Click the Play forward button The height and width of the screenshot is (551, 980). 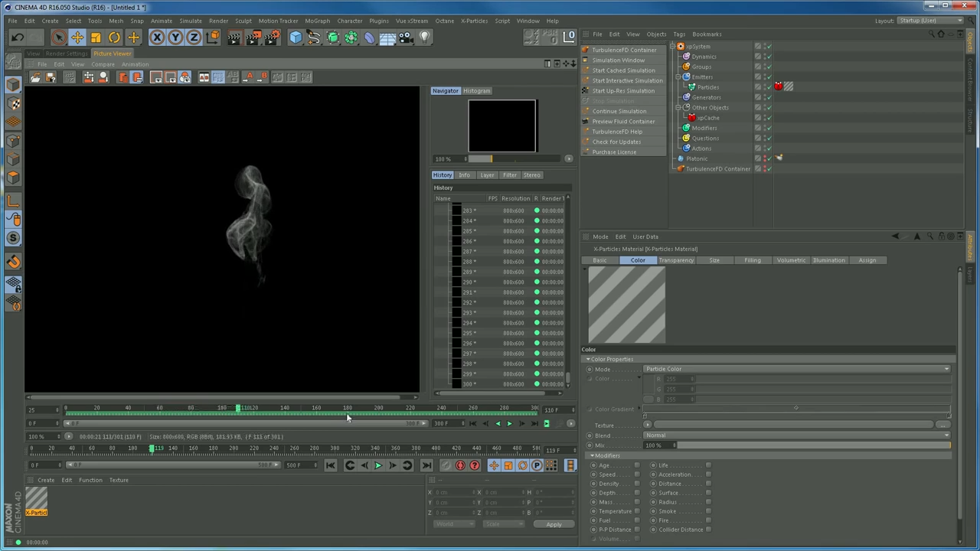tap(377, 465)
